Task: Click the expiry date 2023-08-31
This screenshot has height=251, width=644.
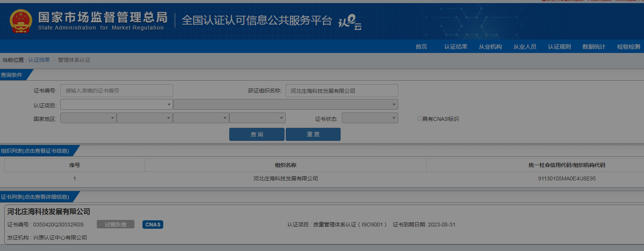Action: pos(442,225)
